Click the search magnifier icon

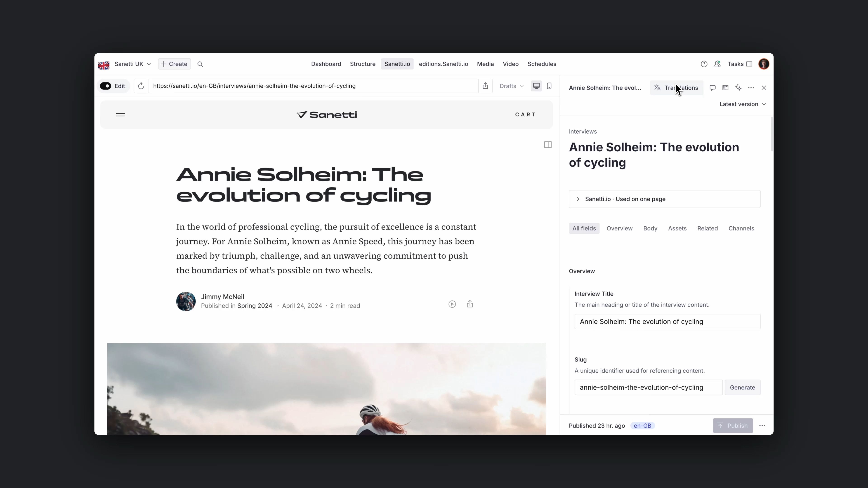point(200,64)
